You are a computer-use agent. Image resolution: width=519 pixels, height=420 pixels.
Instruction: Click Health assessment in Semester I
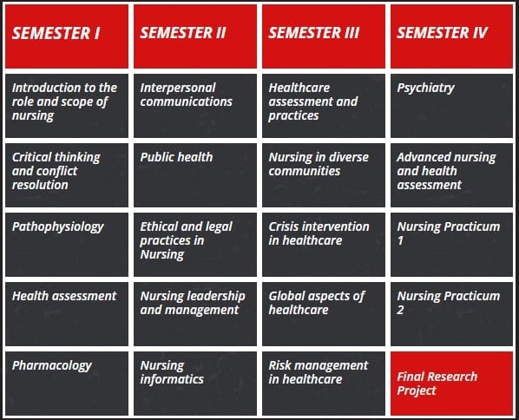[x=67, y=314]
